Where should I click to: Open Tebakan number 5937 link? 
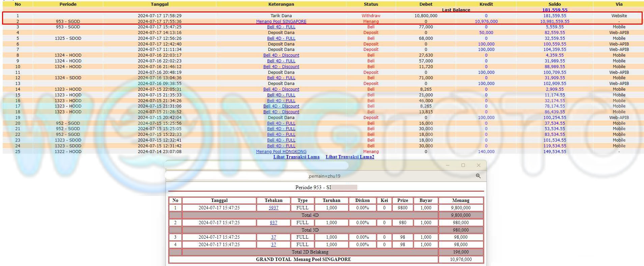point(273,208)
